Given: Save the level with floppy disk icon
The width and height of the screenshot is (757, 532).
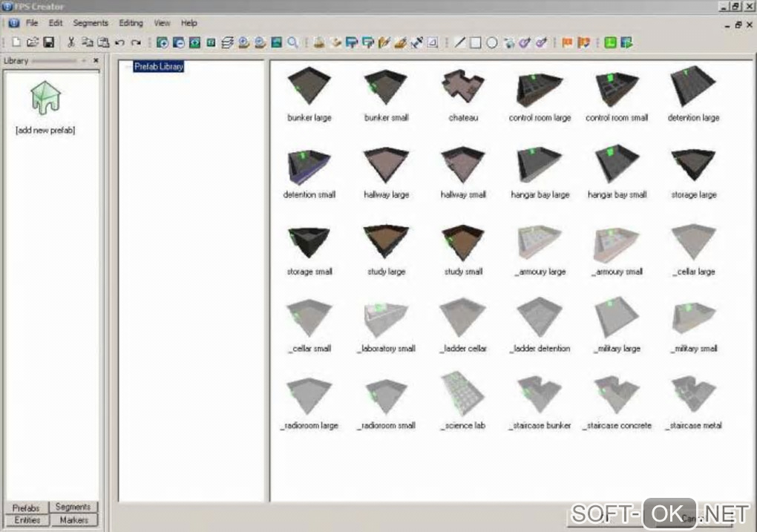Looking at the screenshot, I should pyautogui.click(x=49, y=42).
